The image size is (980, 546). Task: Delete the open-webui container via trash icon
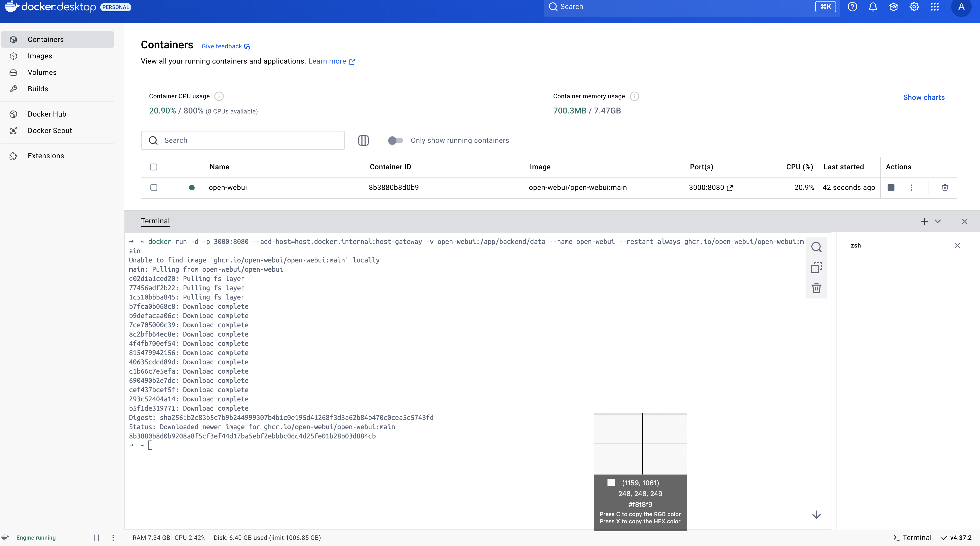point(945,187)
